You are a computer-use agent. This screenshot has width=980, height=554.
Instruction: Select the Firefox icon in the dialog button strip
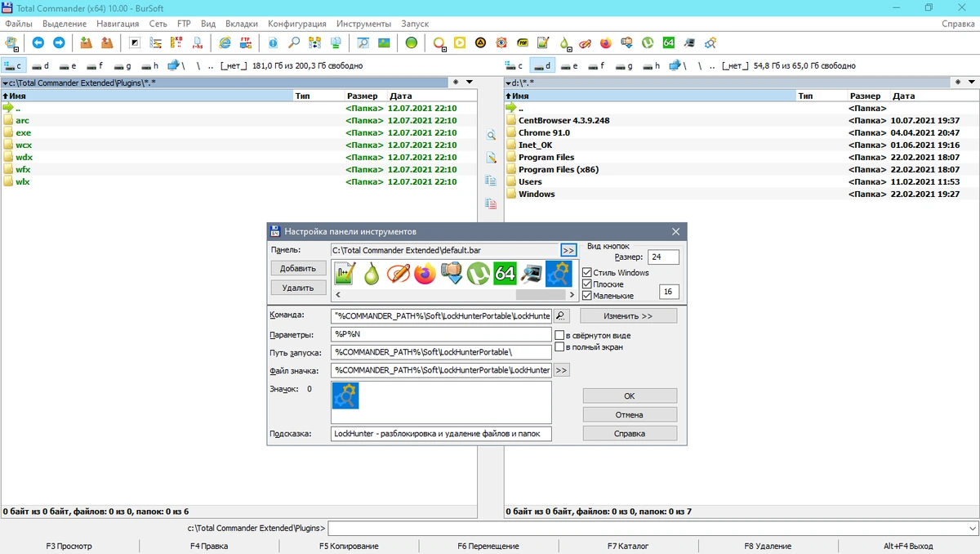(x=425, y=274)
